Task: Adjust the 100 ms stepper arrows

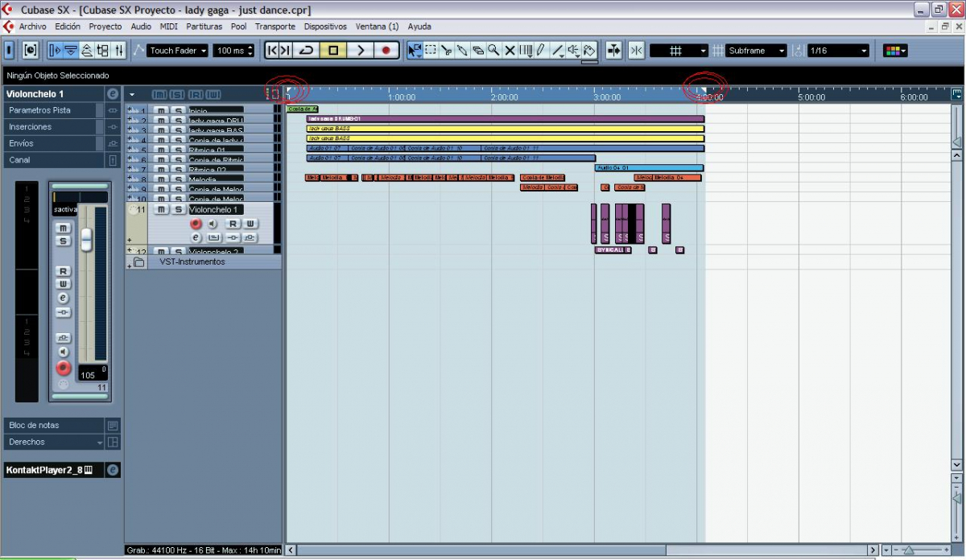Action: coord(250,50)
